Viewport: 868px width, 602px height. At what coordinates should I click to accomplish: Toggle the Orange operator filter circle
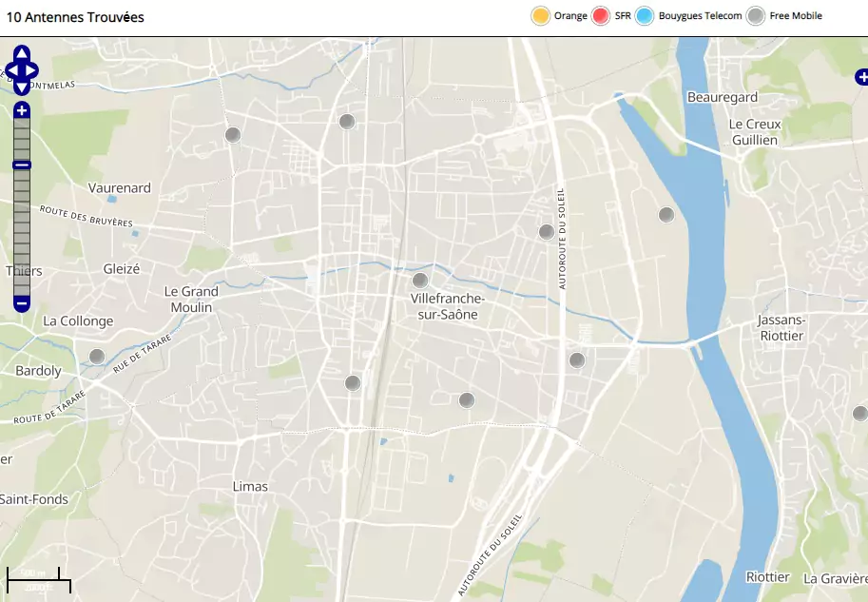click(x=541, y=16)
